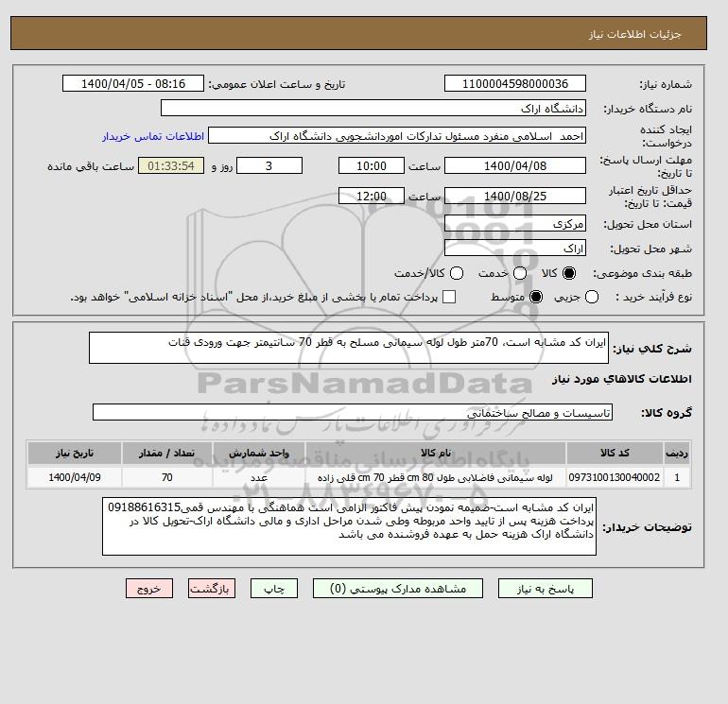This screenshot has width=728, height=704.
Task: Click the validity time field 12:00
Action: [372, 196]
